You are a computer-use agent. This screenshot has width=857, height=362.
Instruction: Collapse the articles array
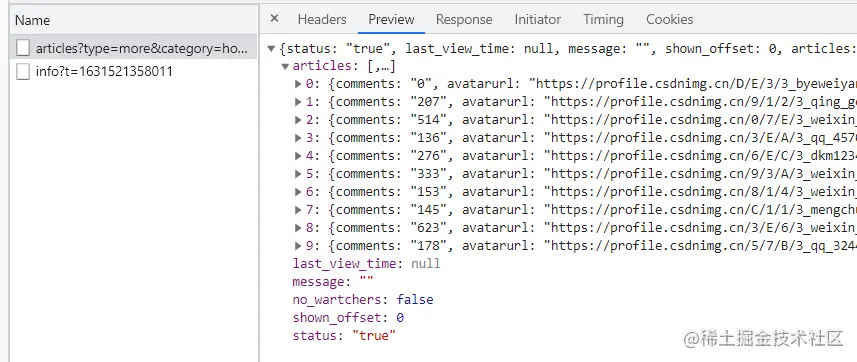285,66
